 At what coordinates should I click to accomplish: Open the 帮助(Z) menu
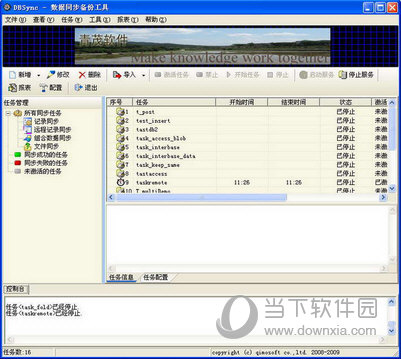(156, 20)
